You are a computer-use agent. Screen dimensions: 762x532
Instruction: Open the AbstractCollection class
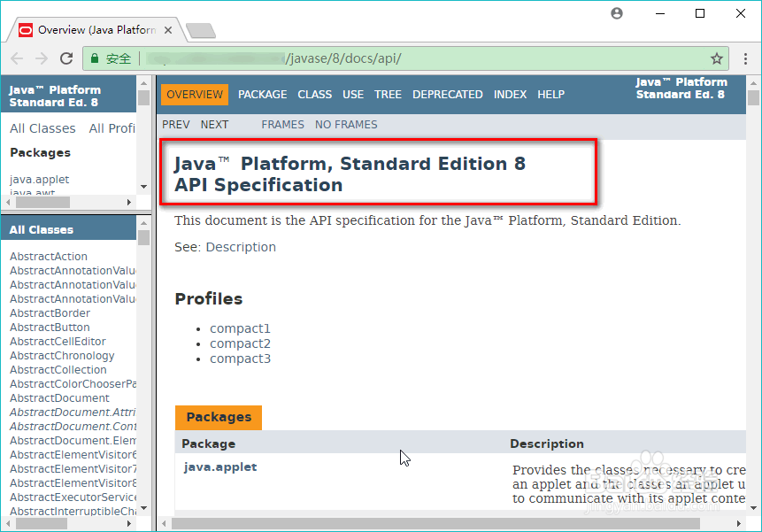58,370
